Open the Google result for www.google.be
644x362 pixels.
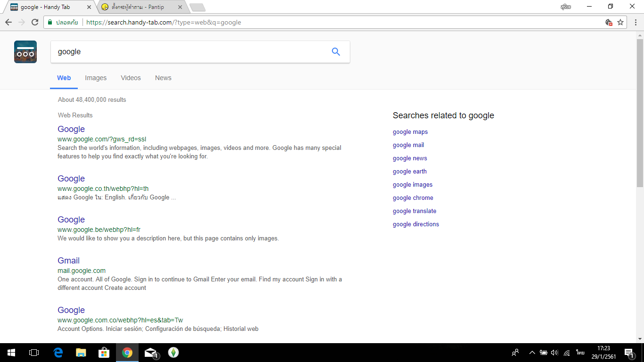coord(71,220)
